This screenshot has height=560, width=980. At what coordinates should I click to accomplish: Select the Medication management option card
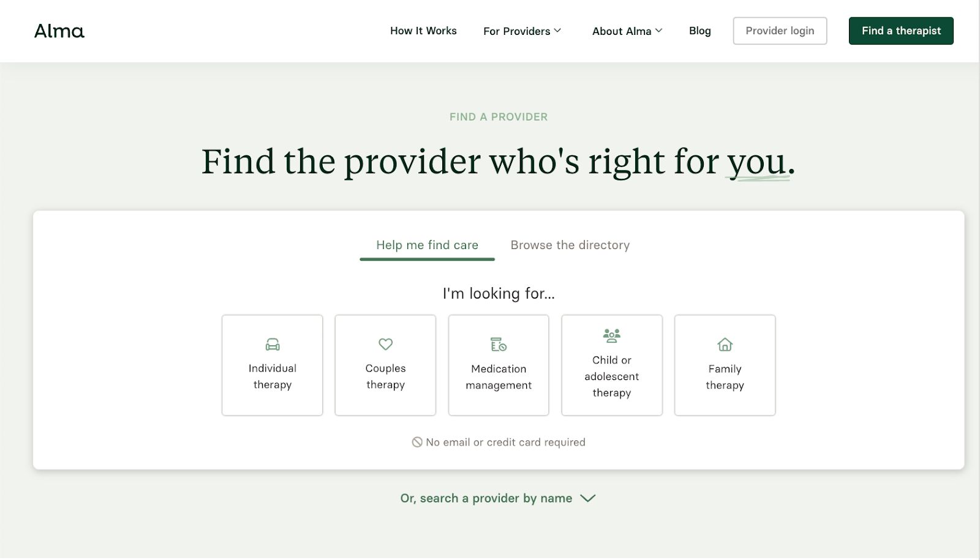(x=498, y=365)
